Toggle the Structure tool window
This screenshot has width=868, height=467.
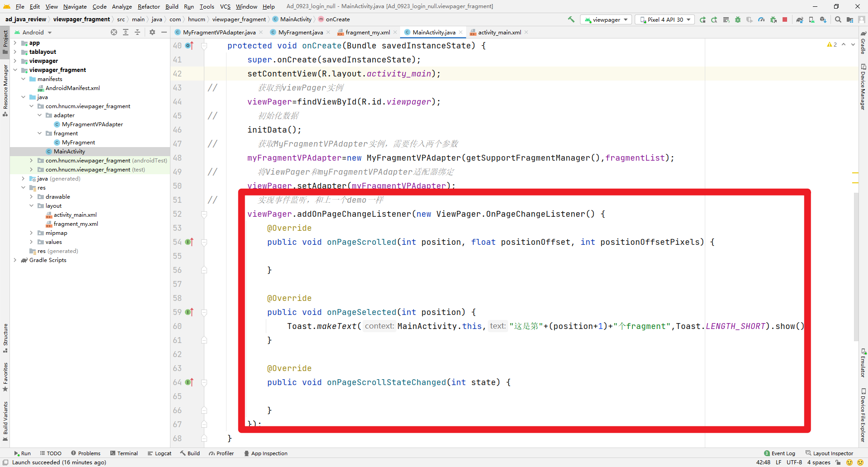tap(5, 338)
